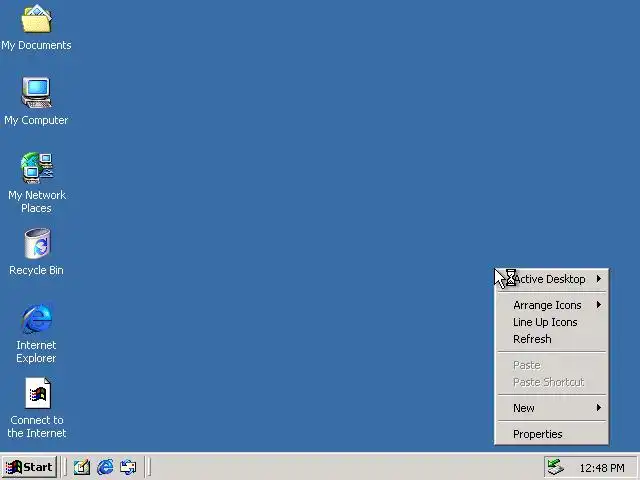Choose Line Up Icons

pos(551,322)
